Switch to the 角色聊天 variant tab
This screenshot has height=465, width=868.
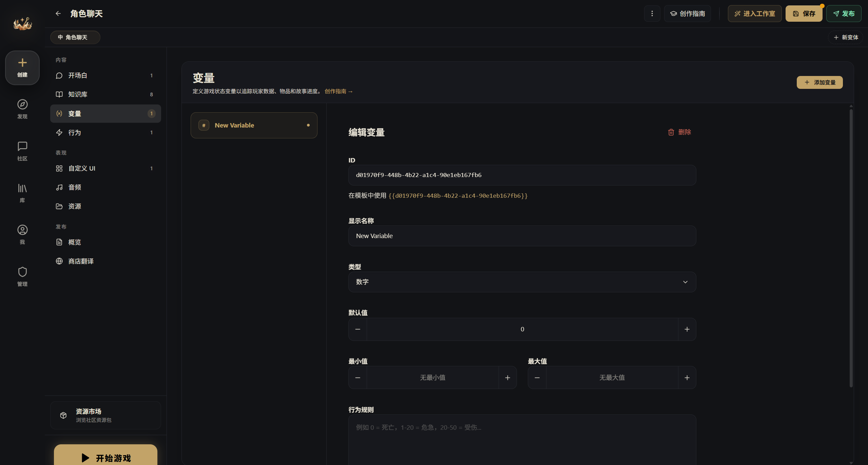[75, 37]
